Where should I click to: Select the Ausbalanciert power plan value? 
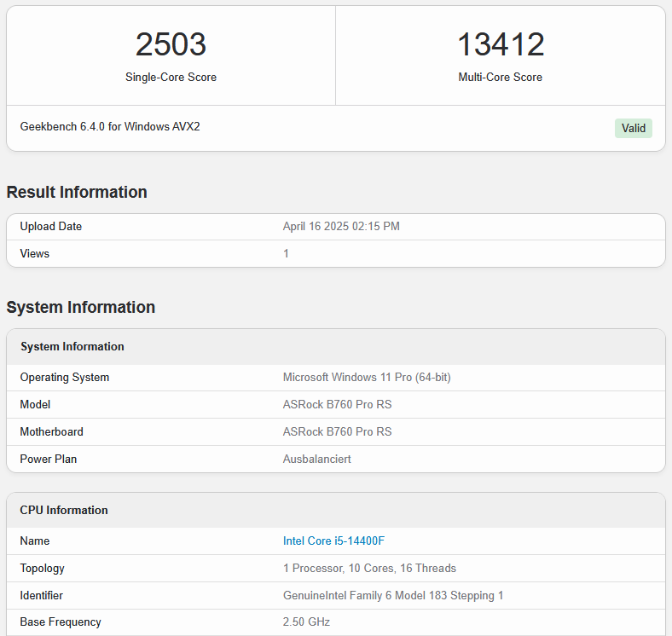316,459
